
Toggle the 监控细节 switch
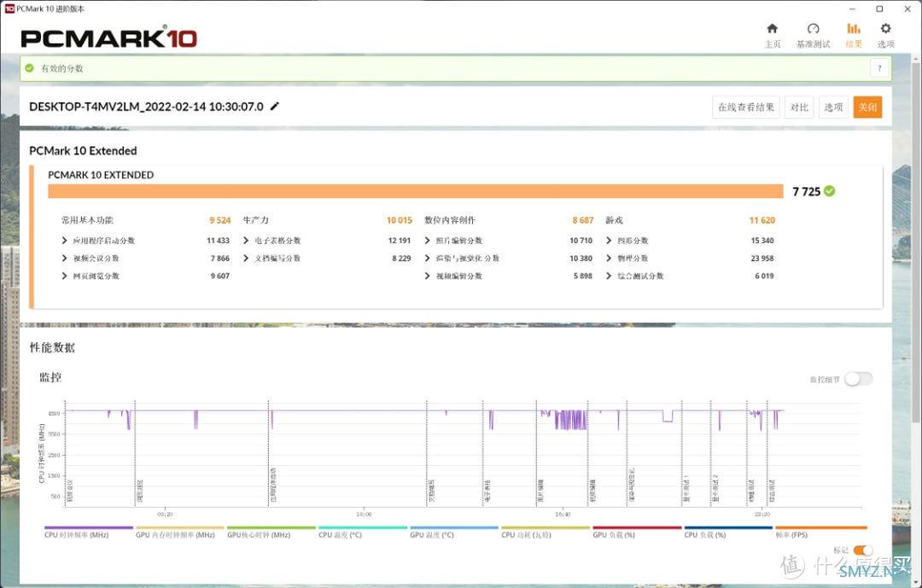859,379
